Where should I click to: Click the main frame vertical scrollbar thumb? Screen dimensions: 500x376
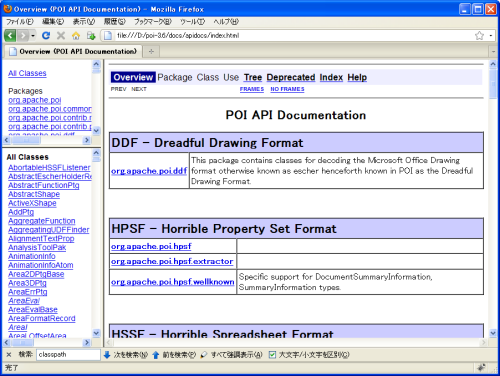pos(493,84)
